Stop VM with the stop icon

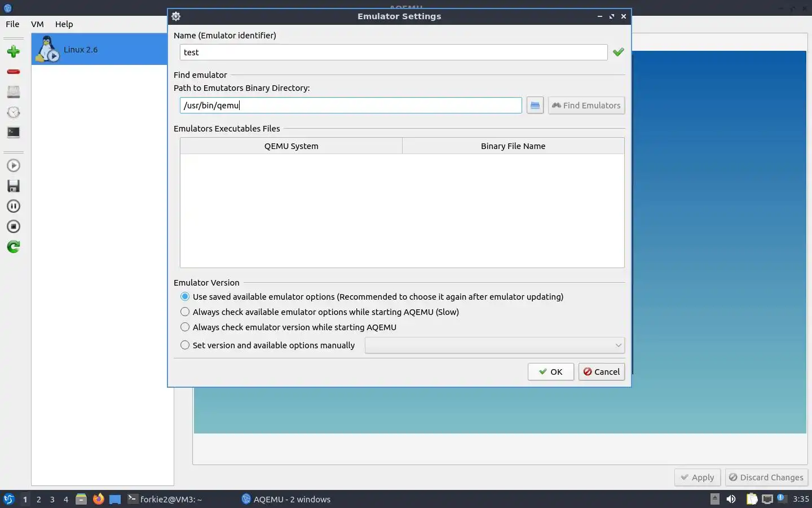[x=14, y=226]
